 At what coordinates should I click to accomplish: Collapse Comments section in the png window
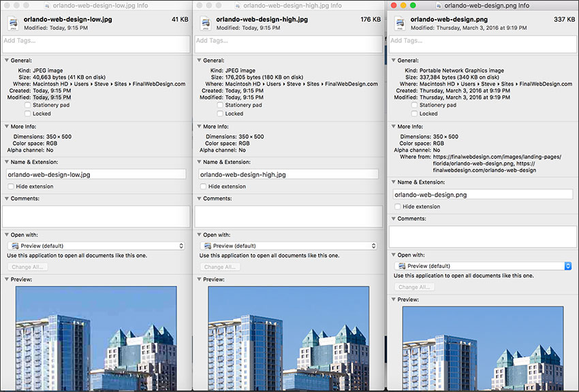pyautogui.click(x=393, y=218)
